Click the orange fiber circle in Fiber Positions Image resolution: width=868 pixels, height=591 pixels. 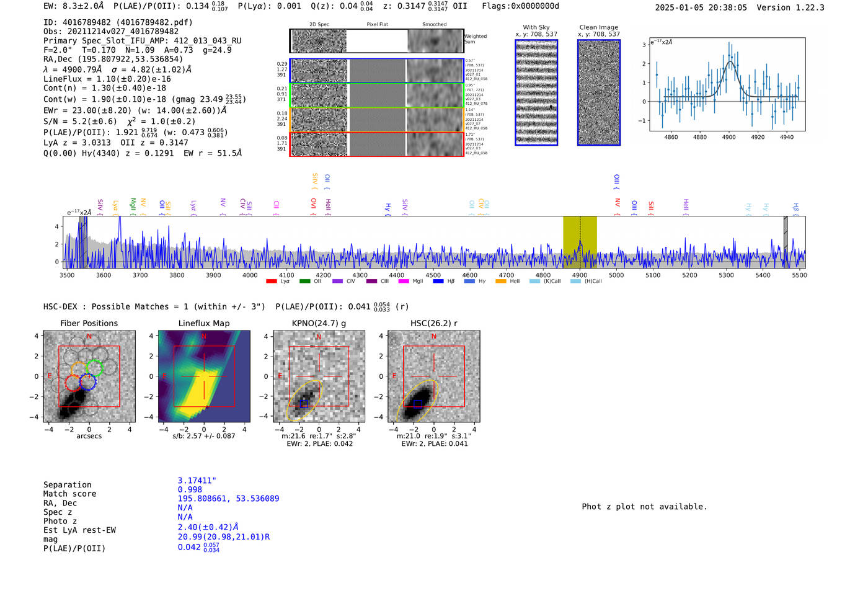click(x=79, y=370)
